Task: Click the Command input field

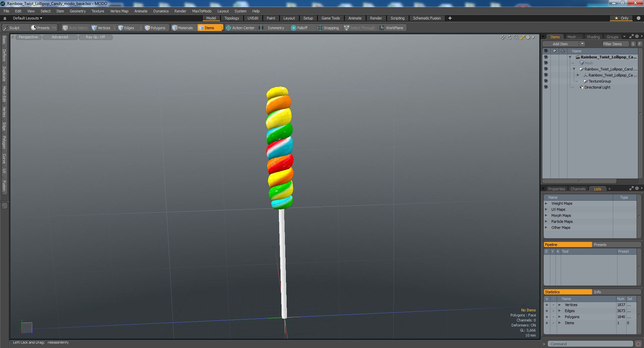Action: [x=590, y=344]
